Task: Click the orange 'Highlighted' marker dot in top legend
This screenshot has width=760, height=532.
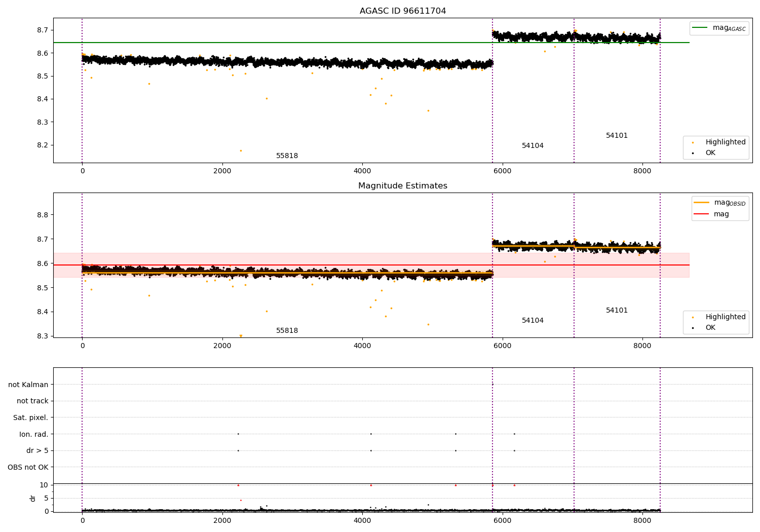Action: [x=693, y=142]
